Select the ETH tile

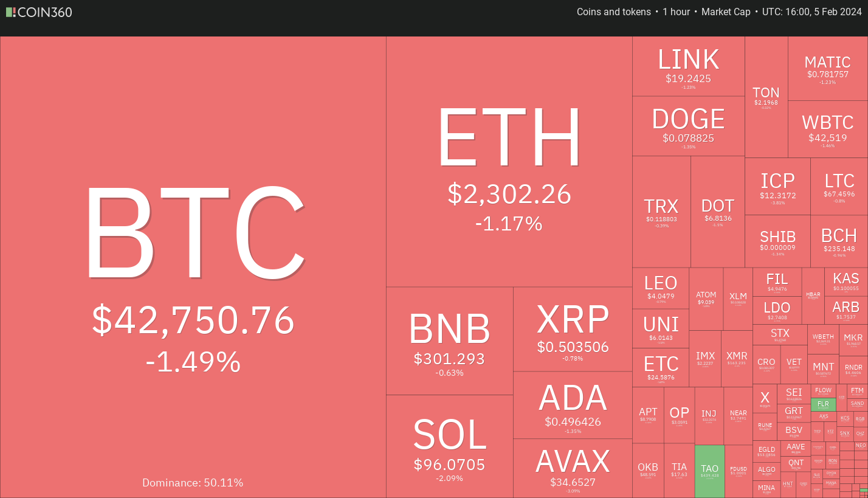tap(509, 162)
